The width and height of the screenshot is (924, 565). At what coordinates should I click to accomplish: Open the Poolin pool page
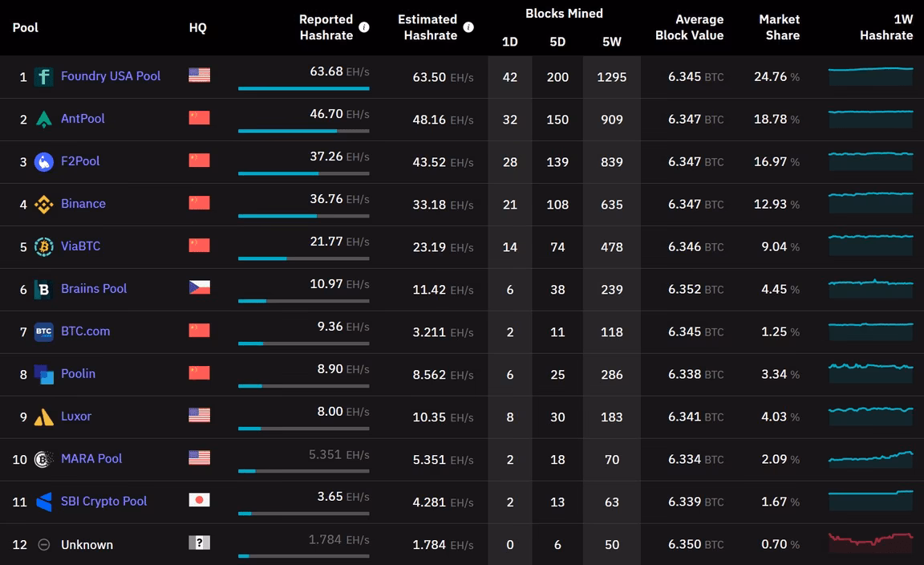tap(79, 374)
